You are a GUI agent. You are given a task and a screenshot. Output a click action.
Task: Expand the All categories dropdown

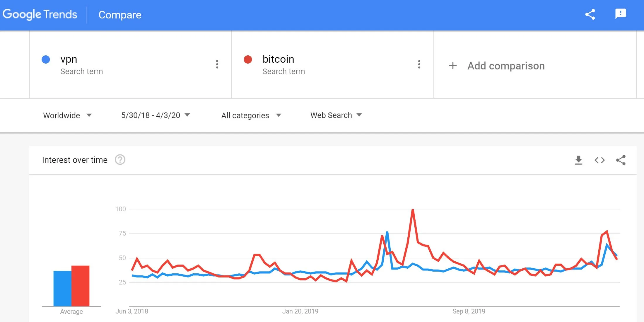tap(251, 115)
